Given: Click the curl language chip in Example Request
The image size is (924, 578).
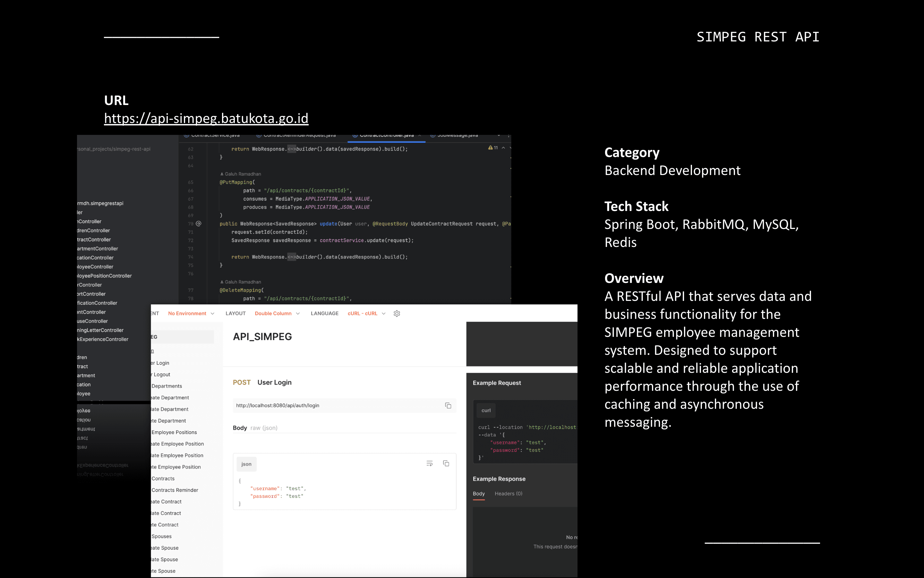Looking at the screenshot, I should pos(486,410).
